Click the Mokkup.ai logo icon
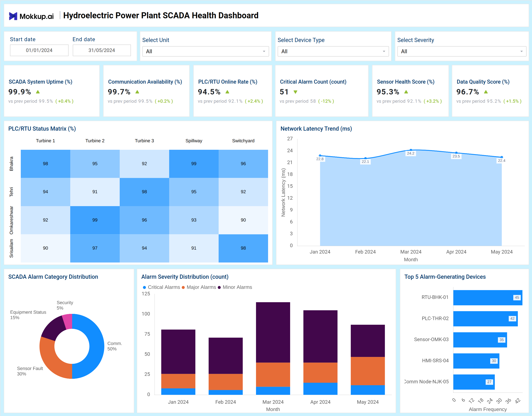The image size is (532, 416). (x=13, y=16)
